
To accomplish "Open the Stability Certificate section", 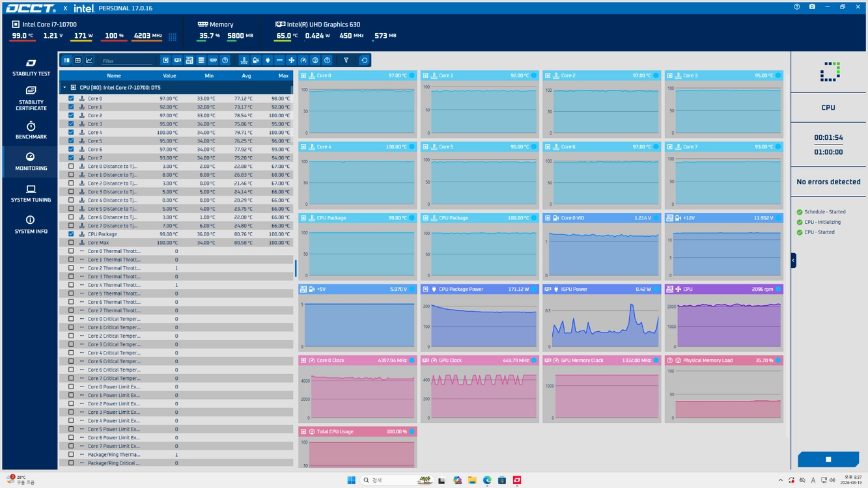I will (x=31, y=98).
